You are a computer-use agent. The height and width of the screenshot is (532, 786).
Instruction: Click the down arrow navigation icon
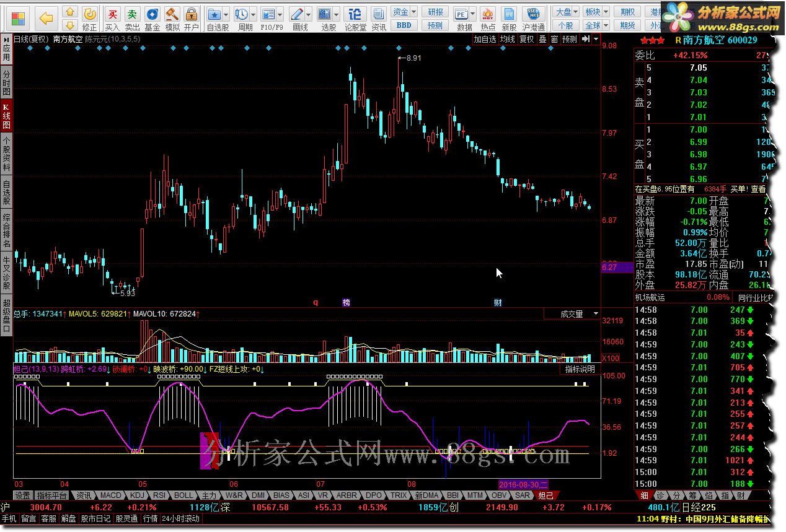pyautogui.click(x=70, y=25)
